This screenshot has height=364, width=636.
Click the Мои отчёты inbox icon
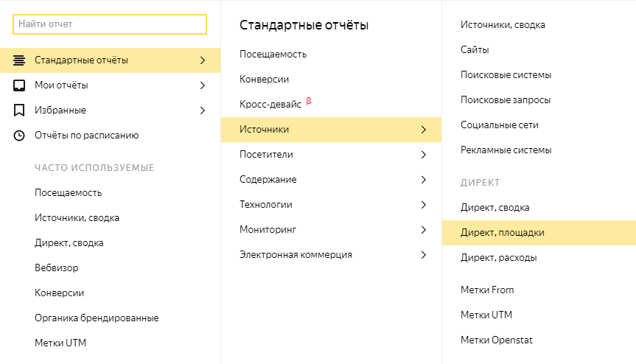[x=19, y=85]
